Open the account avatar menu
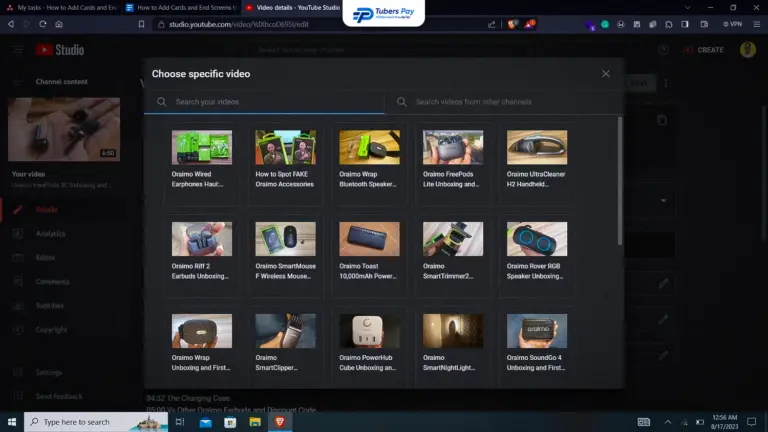This screenshot has height=432, width=768. tap(747, 49)
